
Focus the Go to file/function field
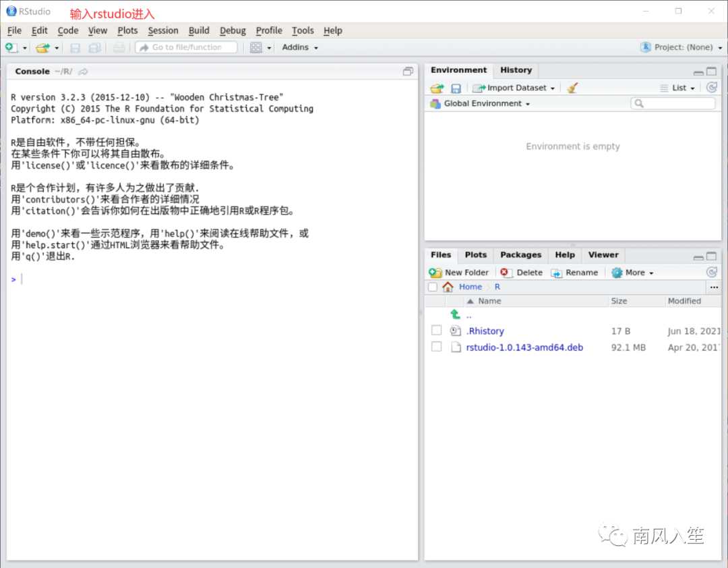(186, 47)
